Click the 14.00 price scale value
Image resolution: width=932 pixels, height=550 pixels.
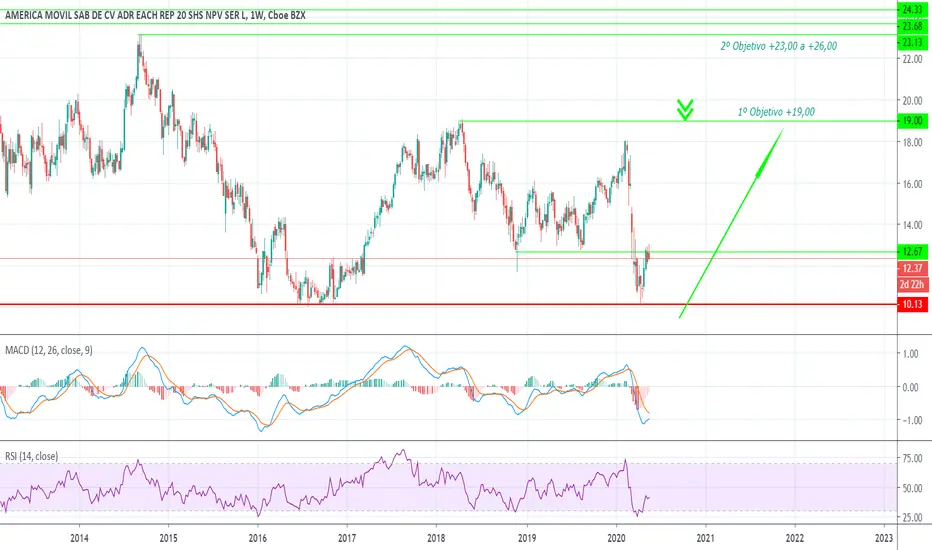click(x=912, y=225)
